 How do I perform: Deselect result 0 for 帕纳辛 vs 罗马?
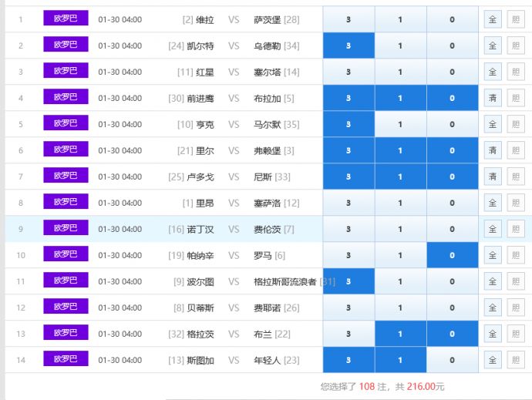[x=452, y=255]
